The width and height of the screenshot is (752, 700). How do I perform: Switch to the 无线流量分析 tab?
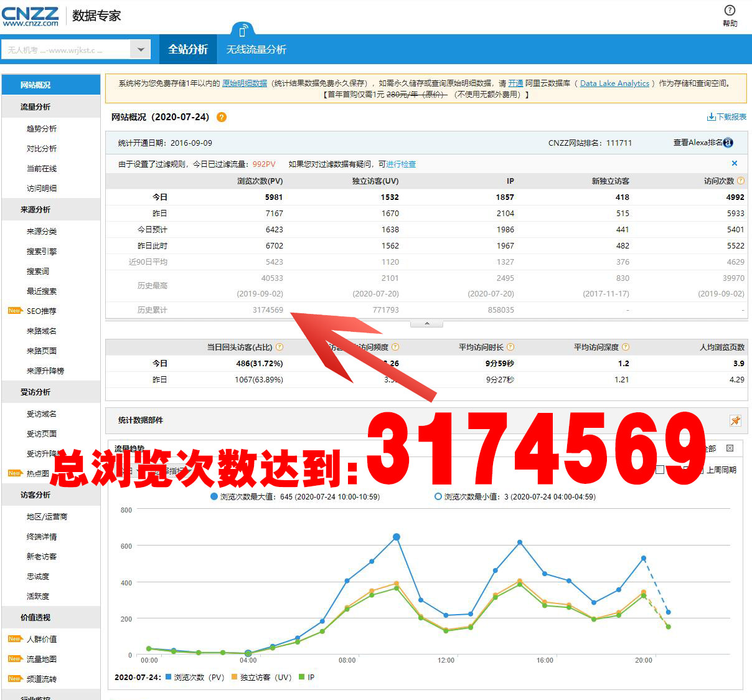(x=256, y=49)
